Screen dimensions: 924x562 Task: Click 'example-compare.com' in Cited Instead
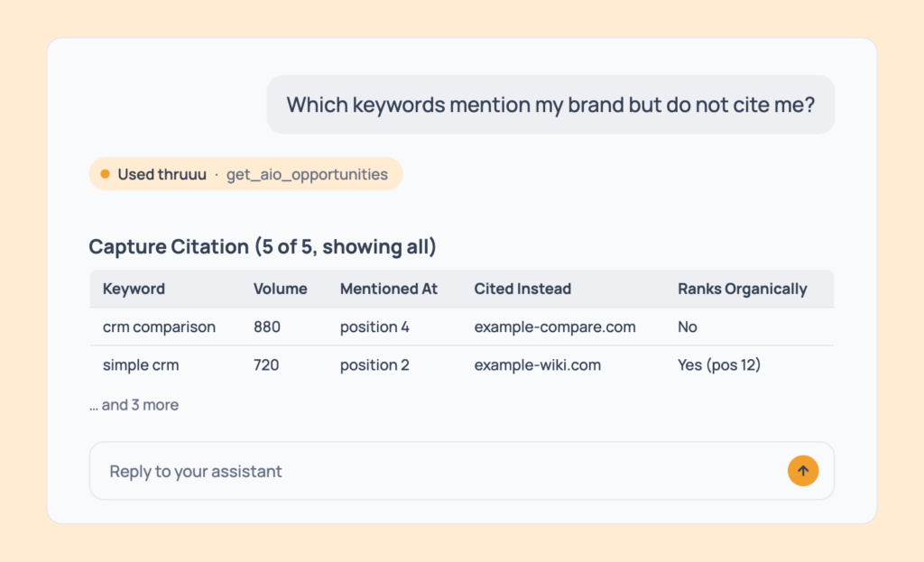click(555, 327)
